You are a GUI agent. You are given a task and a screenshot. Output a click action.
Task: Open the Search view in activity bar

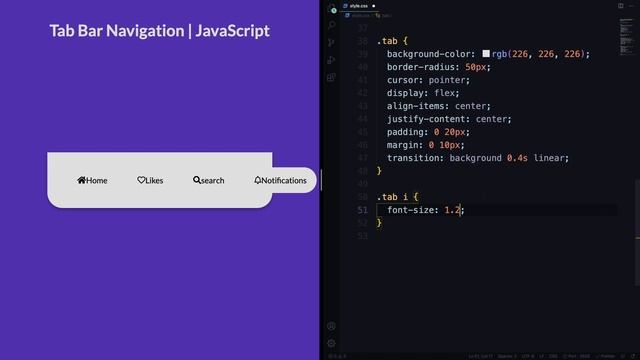pos(331,25)
